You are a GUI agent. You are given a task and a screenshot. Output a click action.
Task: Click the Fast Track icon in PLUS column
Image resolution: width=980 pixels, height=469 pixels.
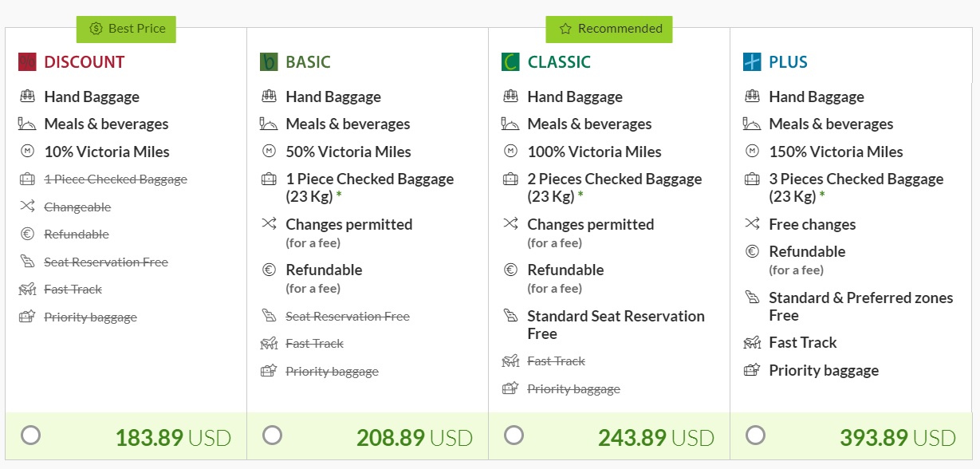pyautogui.click(x=752, y=343)
